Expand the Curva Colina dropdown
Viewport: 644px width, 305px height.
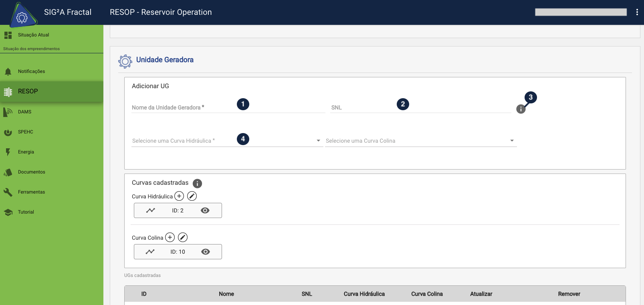click(512, 141)
